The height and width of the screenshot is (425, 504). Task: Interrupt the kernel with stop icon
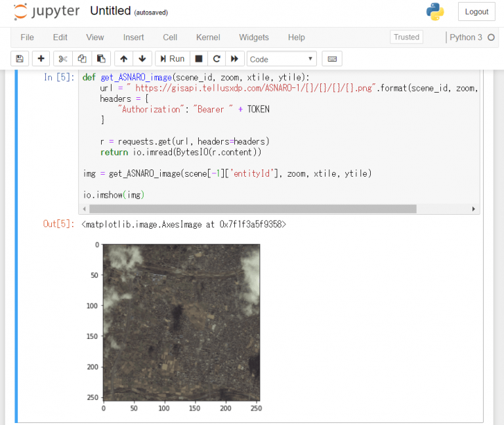(199, 59)
